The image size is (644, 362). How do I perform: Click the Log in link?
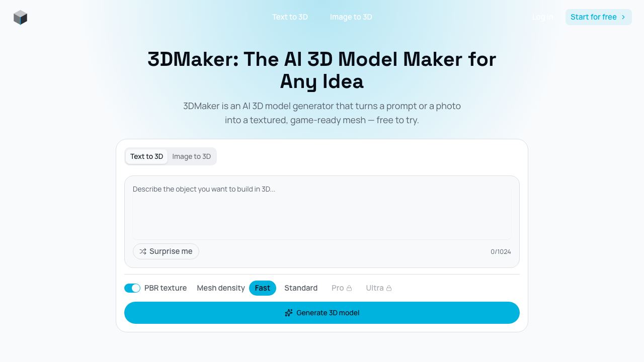(542, 17)
